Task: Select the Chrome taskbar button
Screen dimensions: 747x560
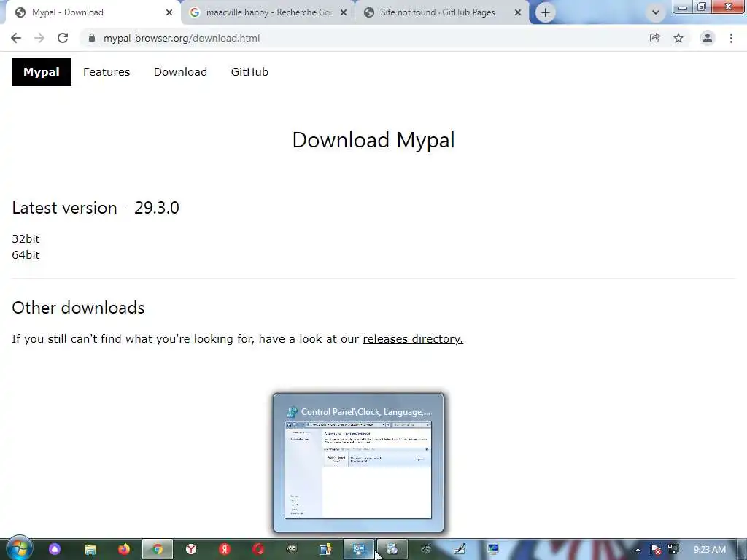Action: (x=158, y=550)
